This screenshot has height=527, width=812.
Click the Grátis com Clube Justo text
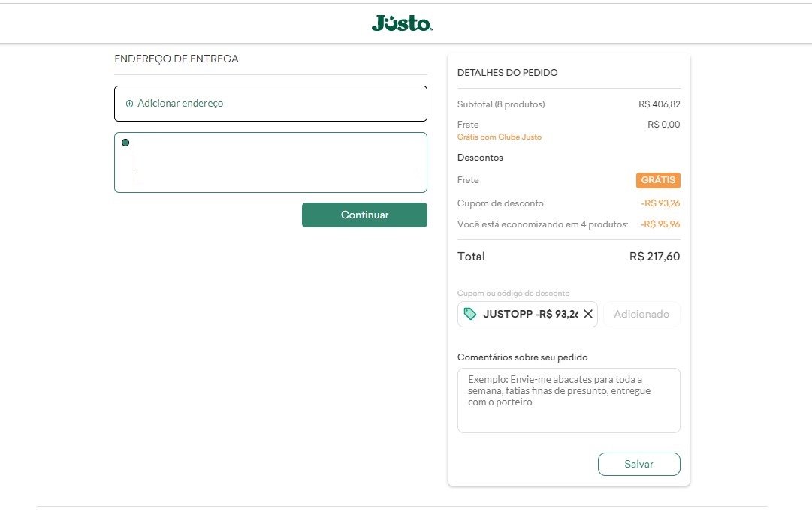[500, 137]
